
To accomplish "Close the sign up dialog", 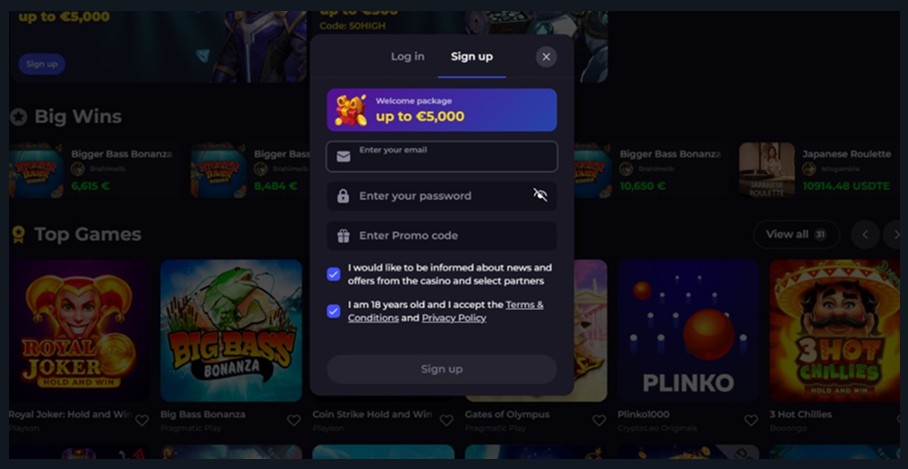I will click(x=546, y=57).
